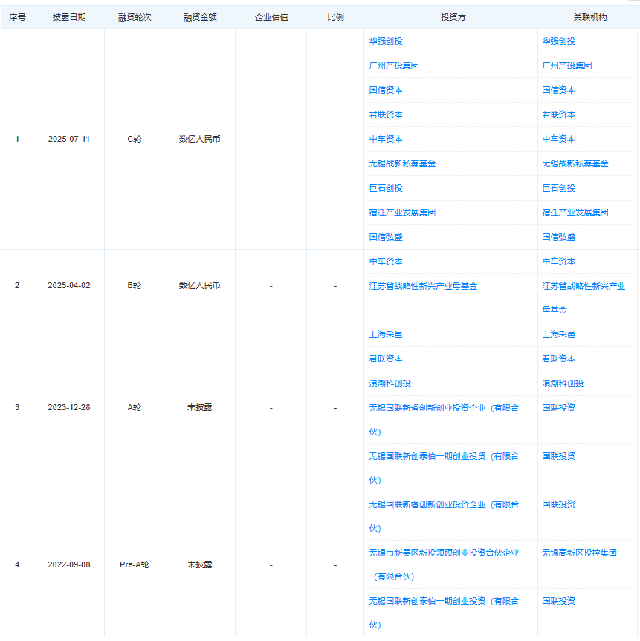Open 无锡战新私募基金 link in 关联机构 column

pyautogui.click(x=575, y=164)
